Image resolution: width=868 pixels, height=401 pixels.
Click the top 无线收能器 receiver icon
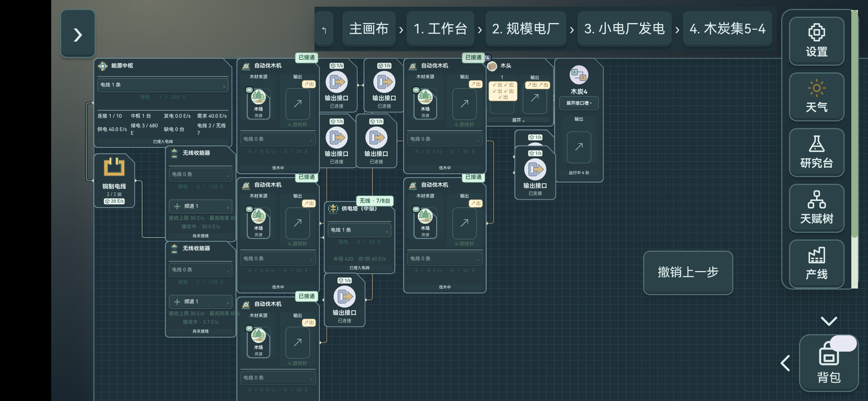174,153
